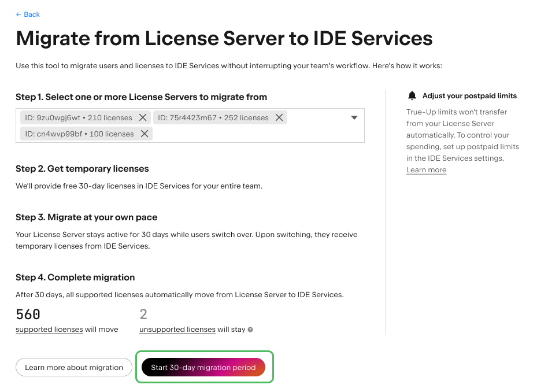Open the unsupported licenses link
The width and height of the screenshot is (537, 392).
click(x=177, y=329)
